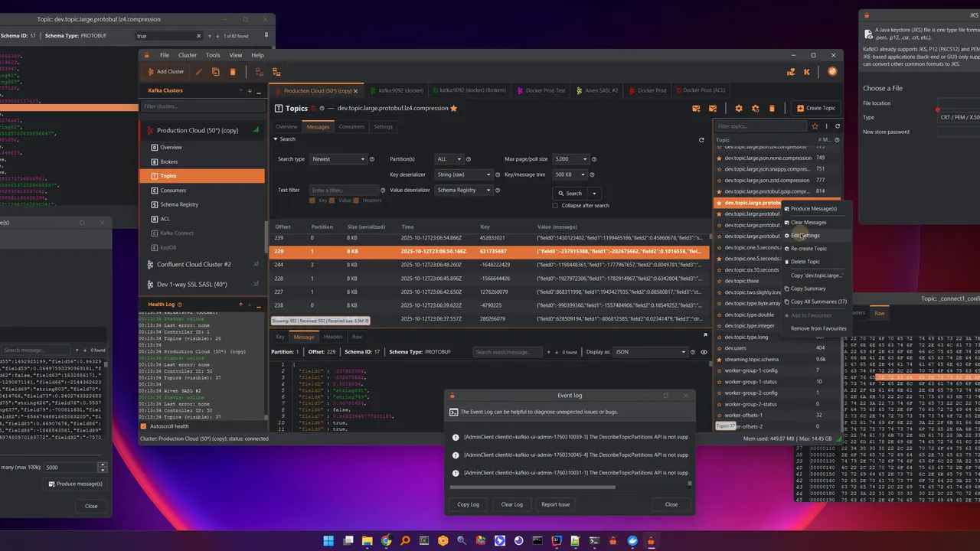Image resolution: width=980 pixels, height=551 pixels.
Task: Open Max page/poll size dropdown
Action: (570, 159)
